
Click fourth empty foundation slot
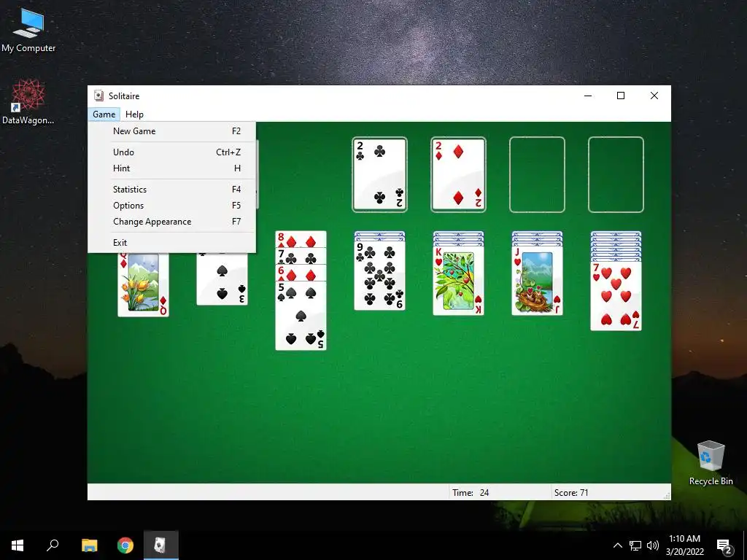click(x=616, y=174)
